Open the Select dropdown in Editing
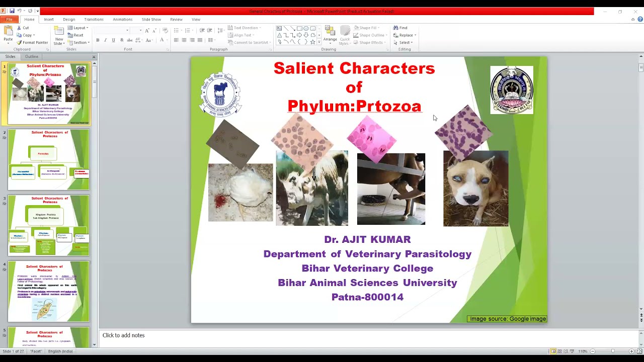 click(403, 43)
